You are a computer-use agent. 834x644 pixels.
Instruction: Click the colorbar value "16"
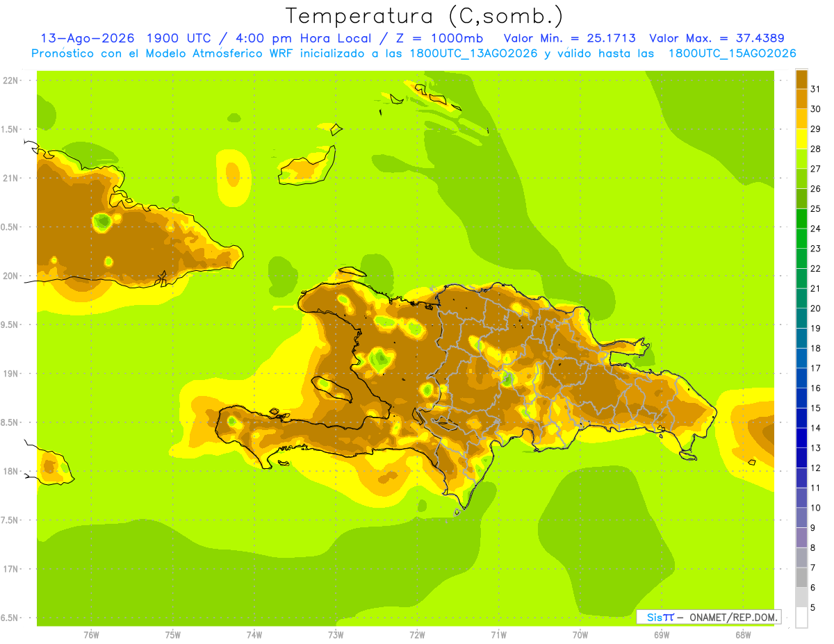click(816, 388)
